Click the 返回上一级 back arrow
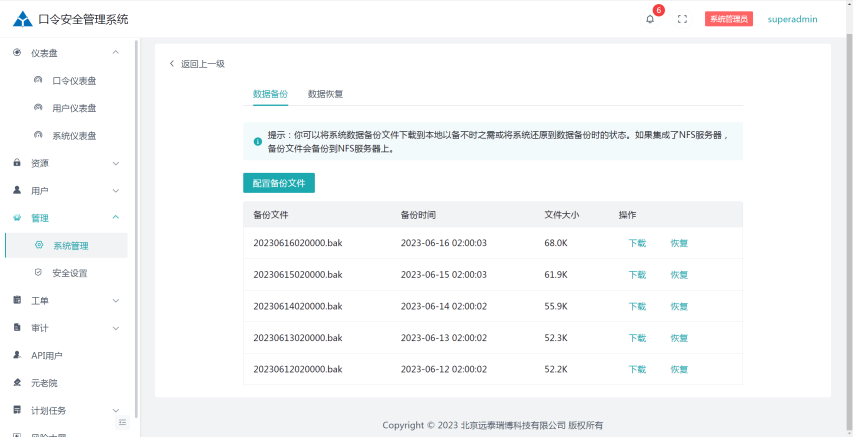 pos(172,64)
